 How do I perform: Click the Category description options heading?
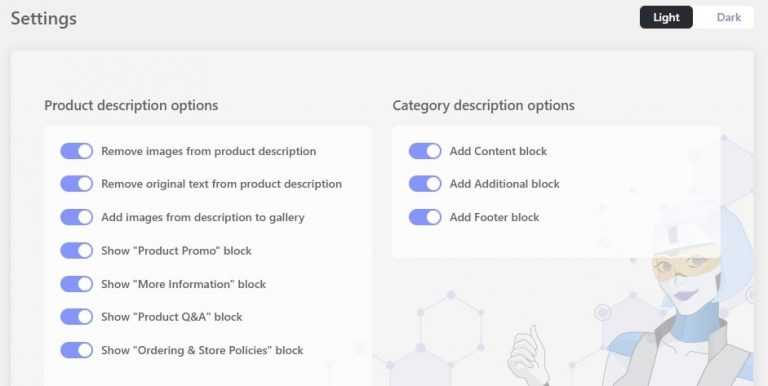(483, 105)
